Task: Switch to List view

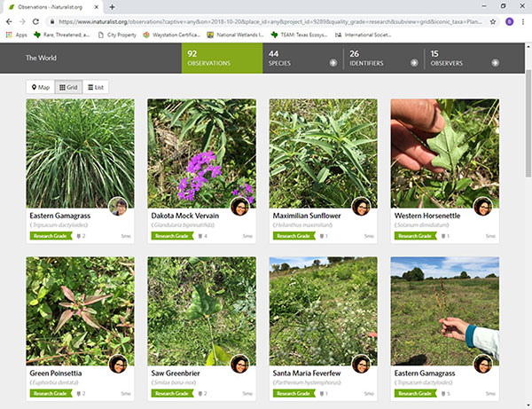Action: pos(96,87)
